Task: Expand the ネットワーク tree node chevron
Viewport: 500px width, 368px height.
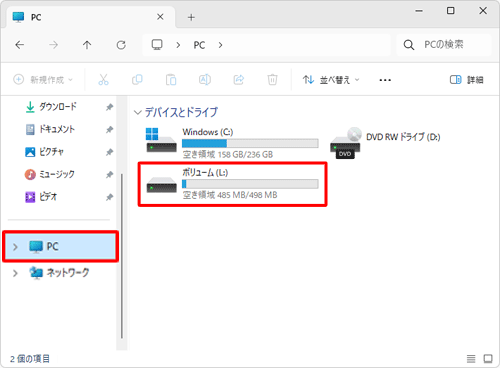Action: pyautogui.click(x=15, y=273)
